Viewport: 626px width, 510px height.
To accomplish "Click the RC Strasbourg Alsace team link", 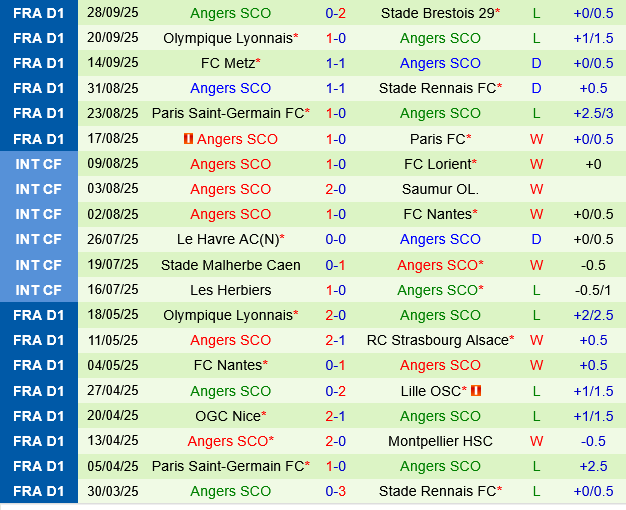I will (437, 340).
